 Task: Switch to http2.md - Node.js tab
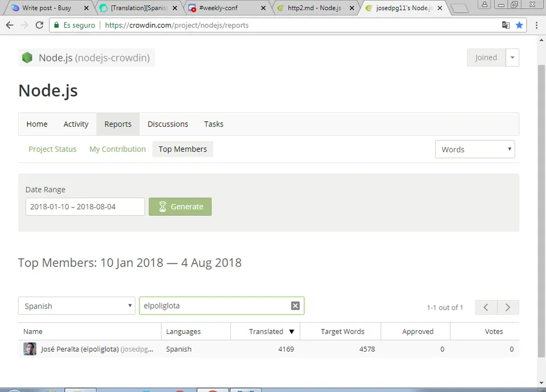[314, 8]
